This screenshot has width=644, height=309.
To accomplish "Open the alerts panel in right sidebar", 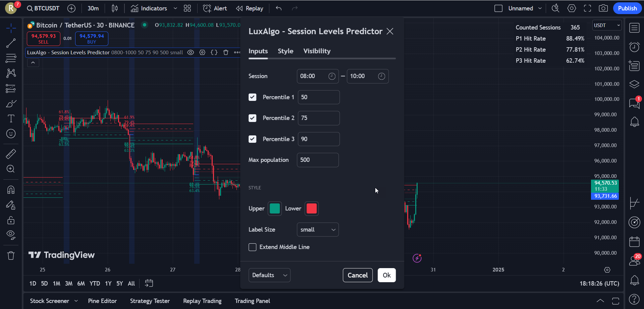I will click(x=634, y=122).
